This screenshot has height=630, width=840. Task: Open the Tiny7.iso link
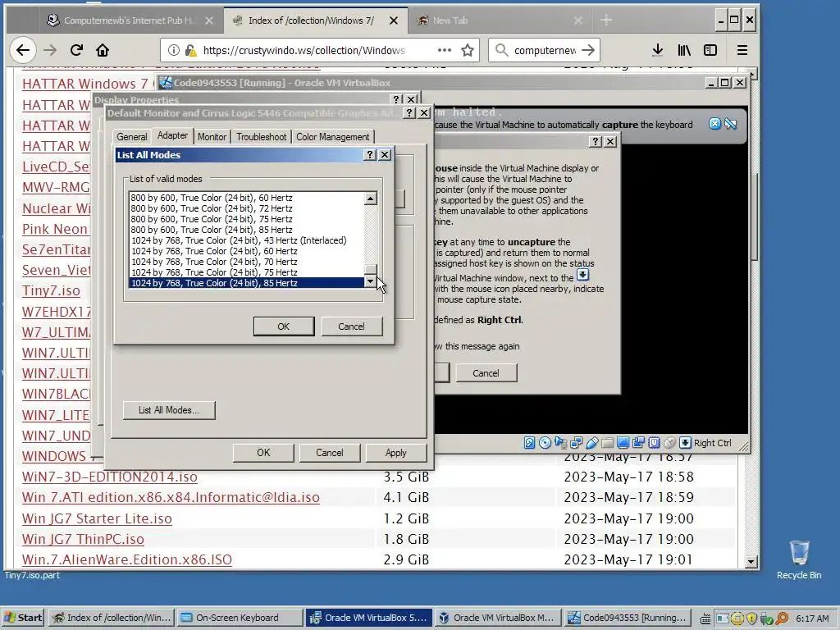click(51, 291)
